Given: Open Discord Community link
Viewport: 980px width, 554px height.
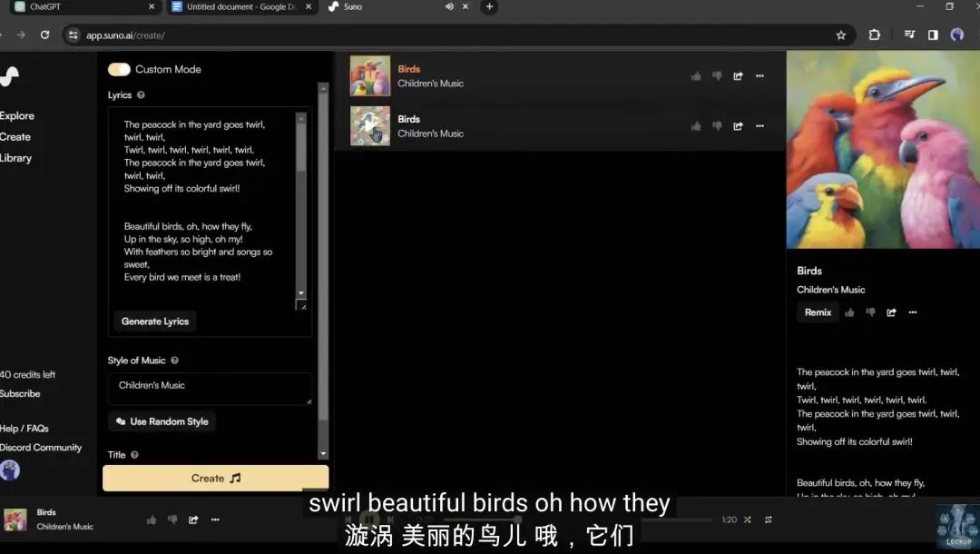Looking at the screenshot, I should pyautogui.click(x=41, y=448).
